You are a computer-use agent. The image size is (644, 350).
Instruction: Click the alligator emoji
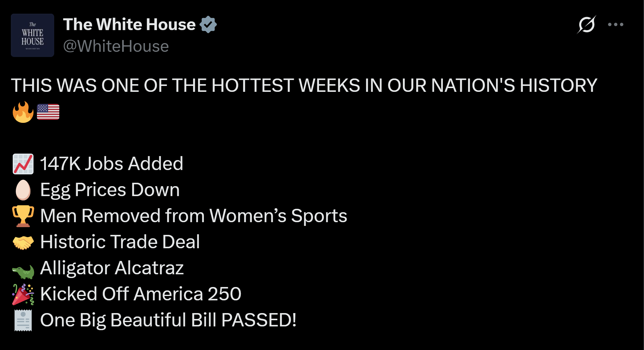[x=23, y=271]
